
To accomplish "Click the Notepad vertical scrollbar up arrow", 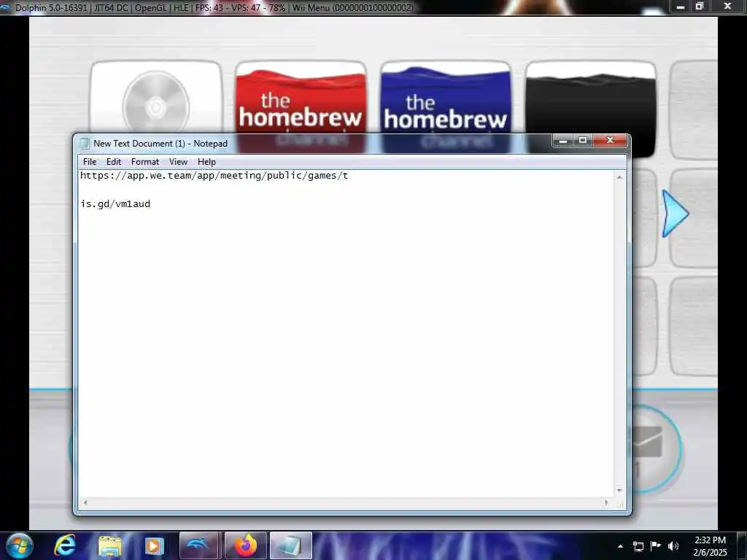I will tap(619, 177).
